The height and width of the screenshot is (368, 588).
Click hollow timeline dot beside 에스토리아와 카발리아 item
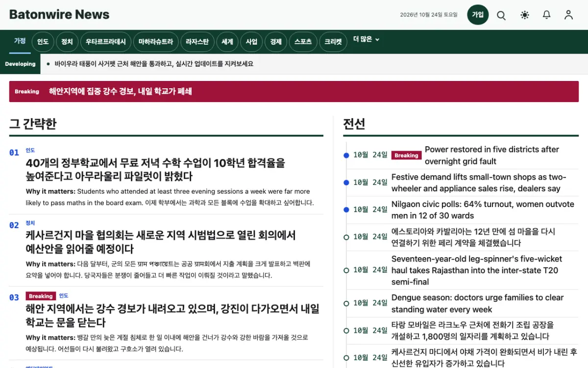[346, 237]
